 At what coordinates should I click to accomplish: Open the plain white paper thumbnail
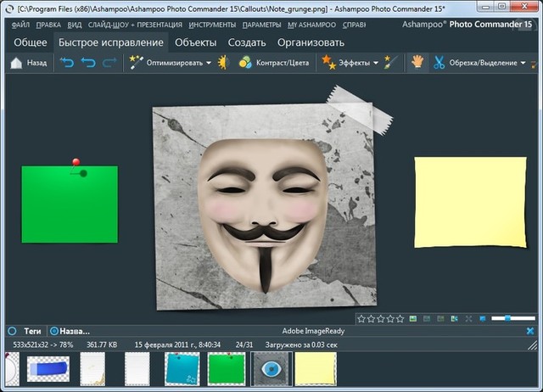point(137,369)
